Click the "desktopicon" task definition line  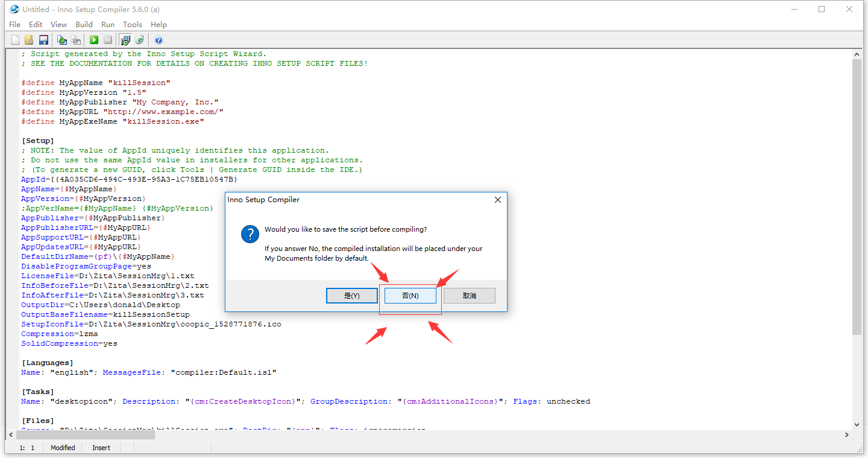click(306, 401)
